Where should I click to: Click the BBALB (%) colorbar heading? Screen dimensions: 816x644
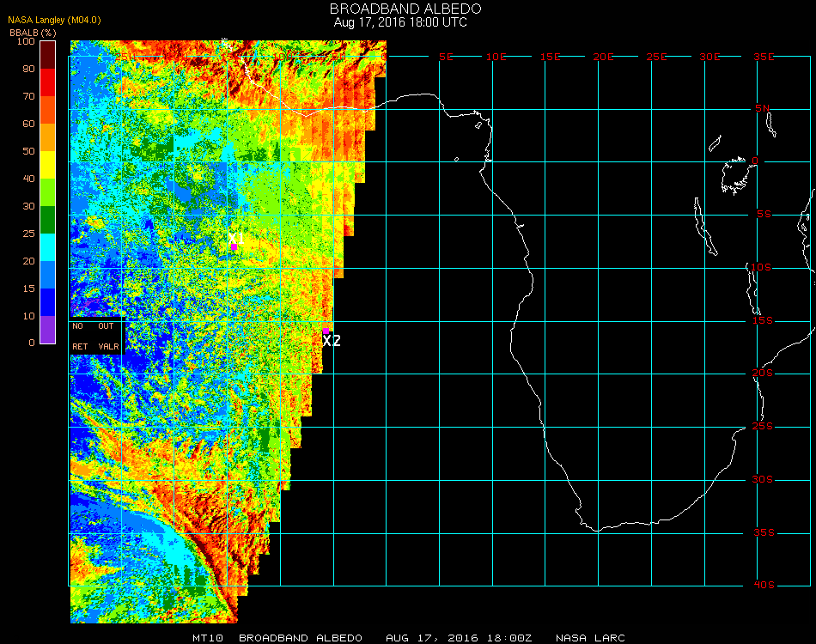(31, 32)
